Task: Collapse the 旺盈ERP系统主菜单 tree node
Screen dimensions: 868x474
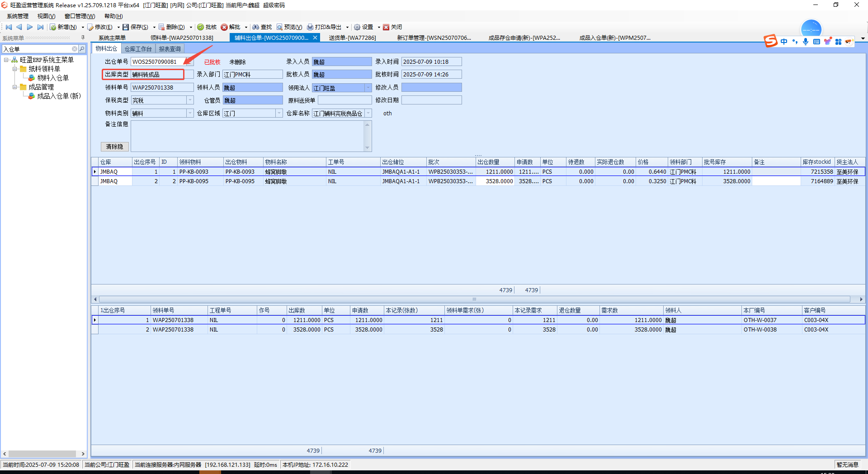Action: tap(6, 60)
